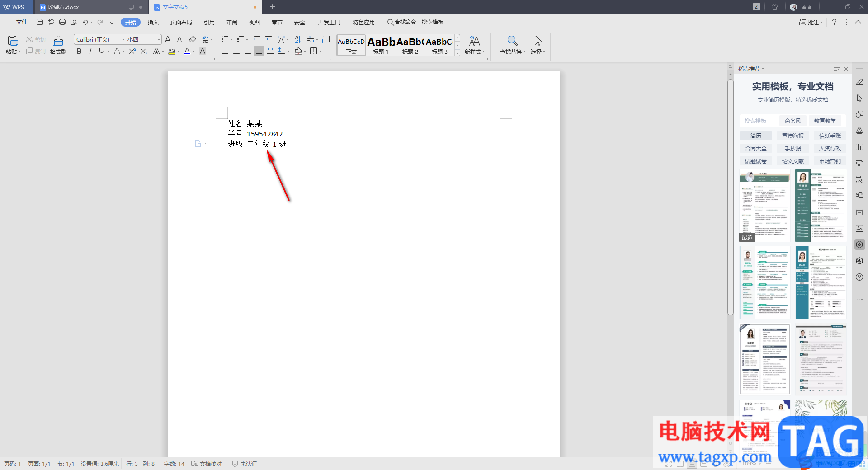Toggle Strikethrough formatting
The image size is (868, 470).
[117, 52]
